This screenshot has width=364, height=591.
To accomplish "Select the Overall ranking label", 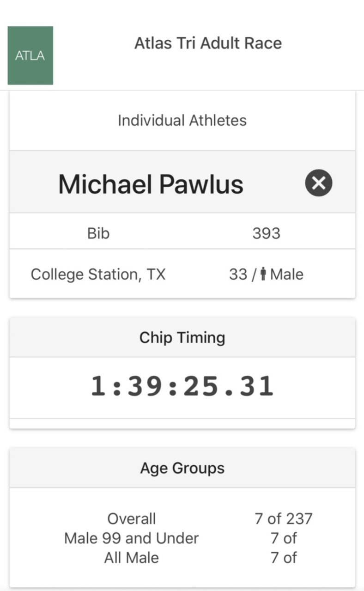I will pyautogui.click(x=132, y=518).
